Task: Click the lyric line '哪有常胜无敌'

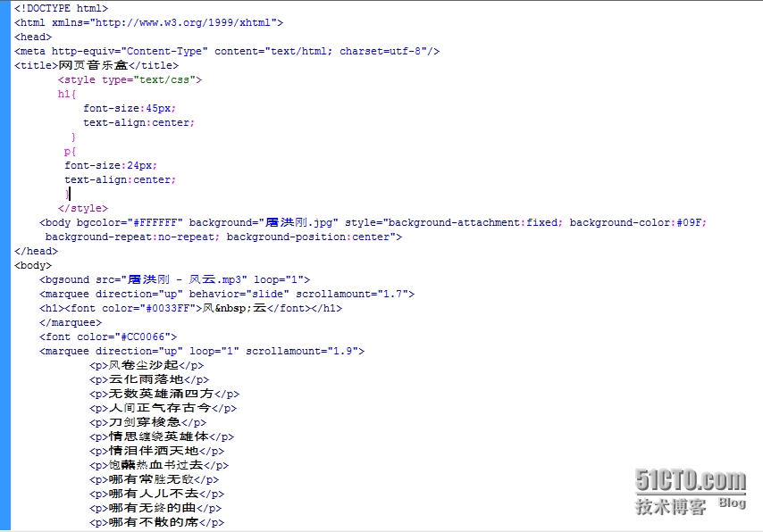Action: pyautogui.click(x=155, y=479)
